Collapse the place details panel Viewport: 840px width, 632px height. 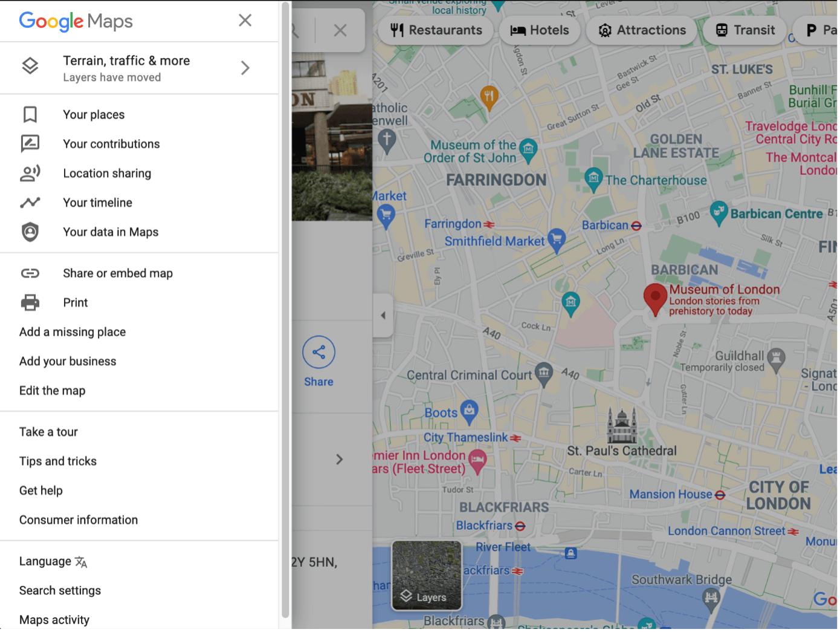pyautogui.click(x=384, y=314)
